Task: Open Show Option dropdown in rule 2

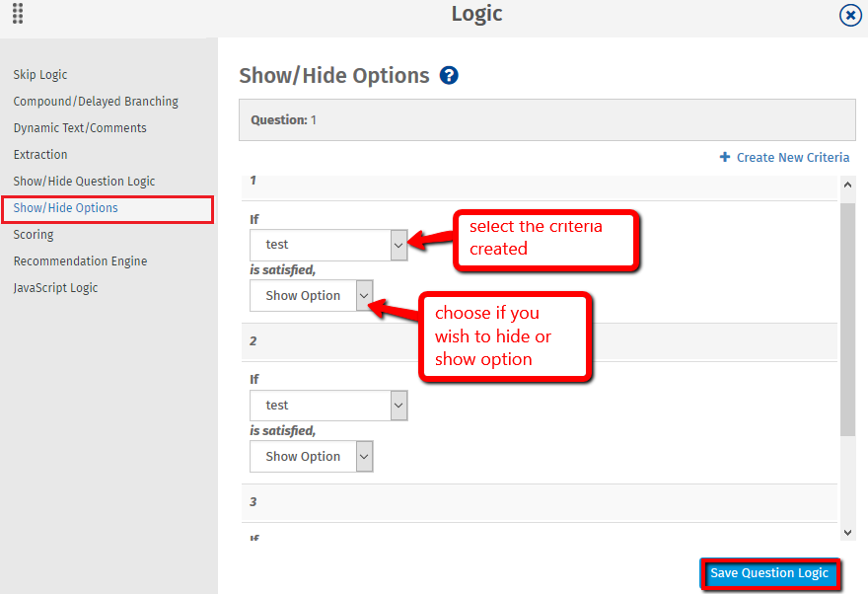Action: click(x=312, y=456)
